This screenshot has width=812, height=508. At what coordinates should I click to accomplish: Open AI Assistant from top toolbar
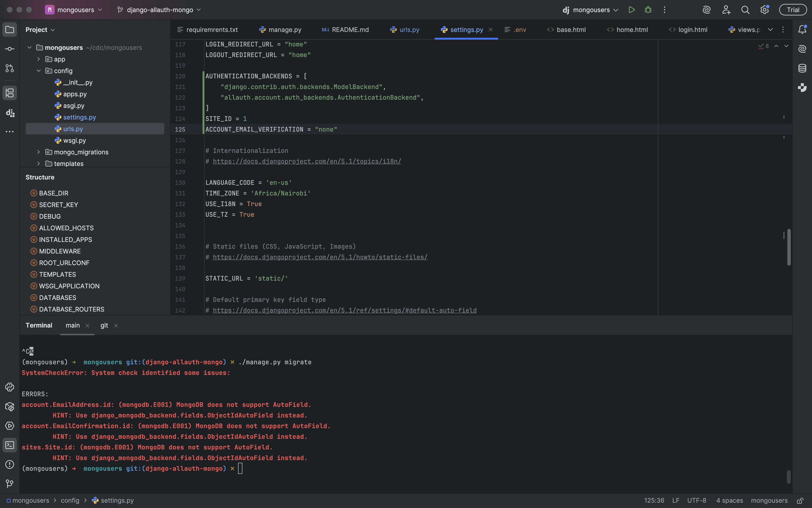pyautogui.click(x=707, y=10)
